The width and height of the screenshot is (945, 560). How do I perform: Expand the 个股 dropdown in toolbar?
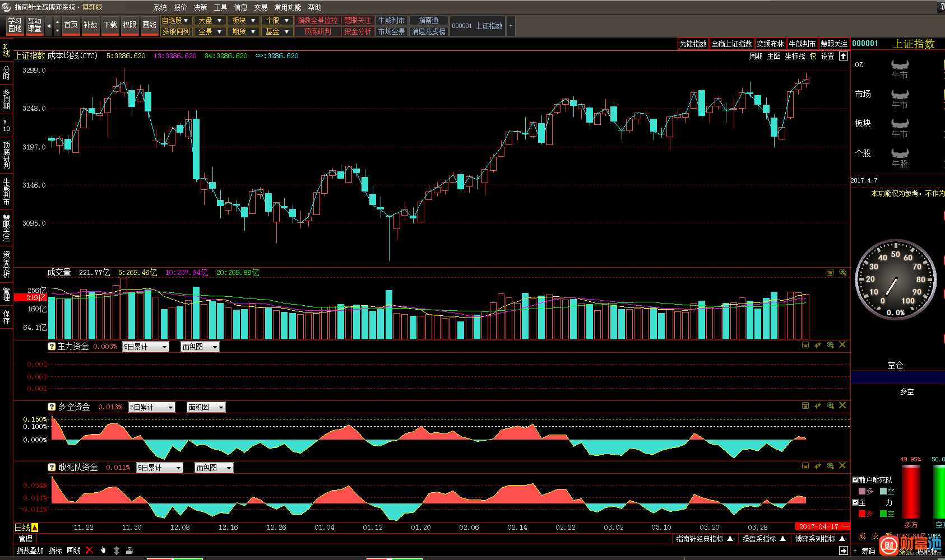click(277, 20)
